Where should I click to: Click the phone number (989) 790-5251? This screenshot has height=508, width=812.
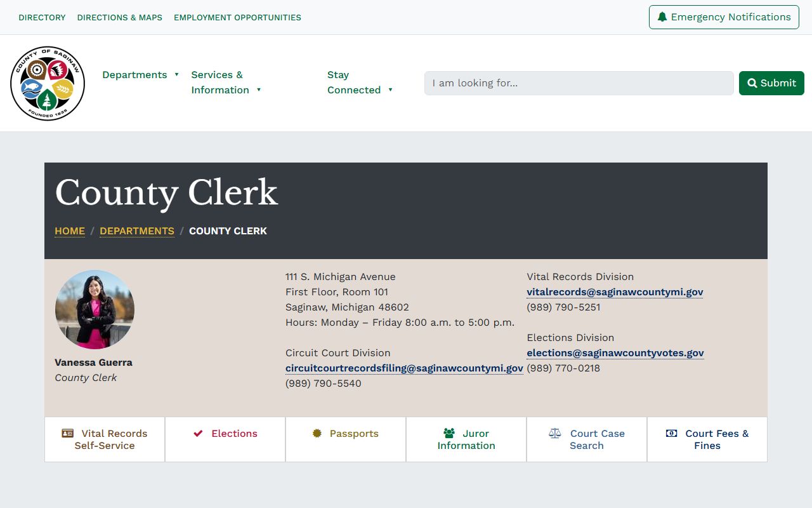pos(563,307)
